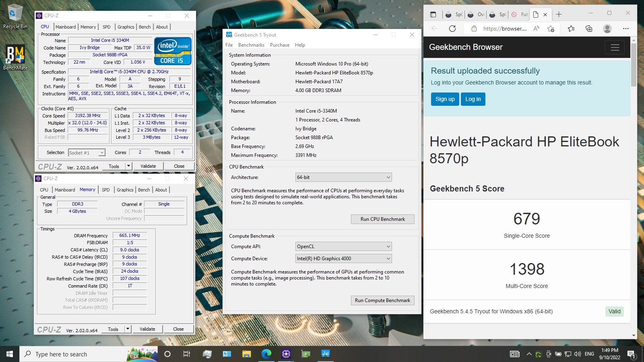Switch to Bench tab in upper CPU-Z

[x=145, y=27]
